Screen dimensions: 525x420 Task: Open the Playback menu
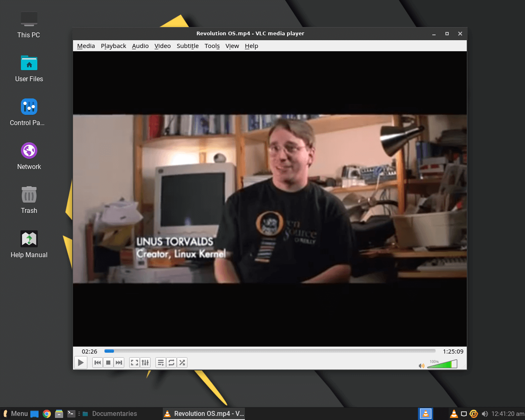click(x=113, y=46)
